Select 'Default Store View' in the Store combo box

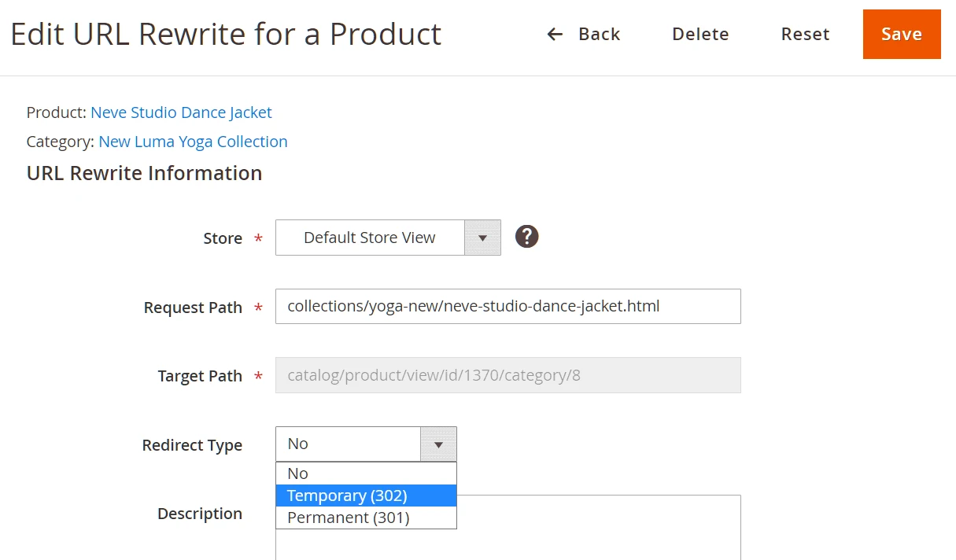click(370, 237)
